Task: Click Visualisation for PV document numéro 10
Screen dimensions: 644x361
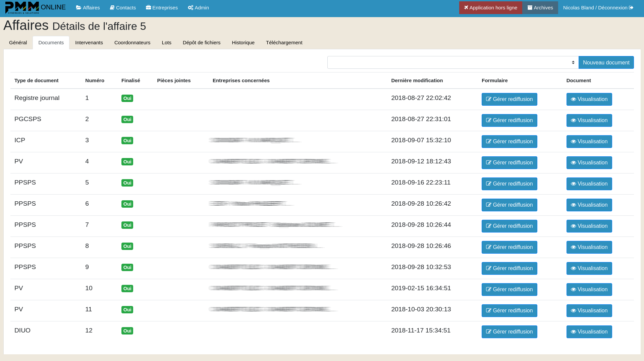Action: pyautogui.click(x=589, y=289)
